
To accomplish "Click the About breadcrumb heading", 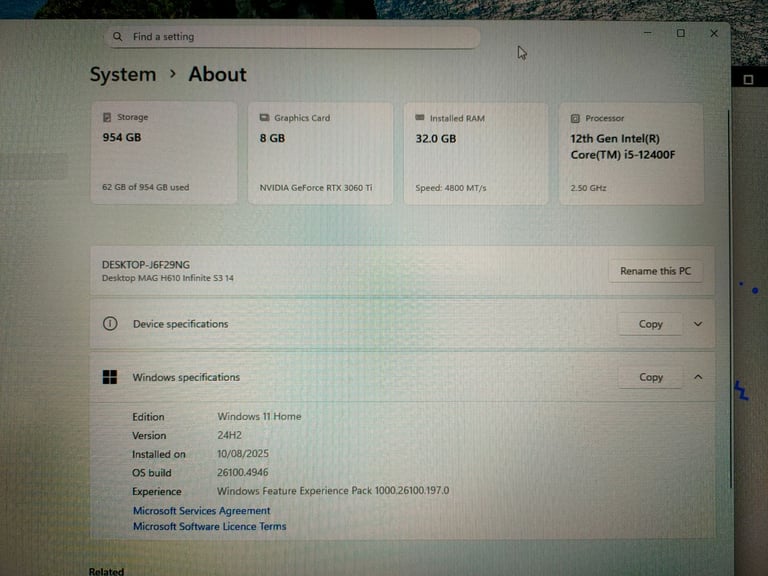I will [217, 74].
